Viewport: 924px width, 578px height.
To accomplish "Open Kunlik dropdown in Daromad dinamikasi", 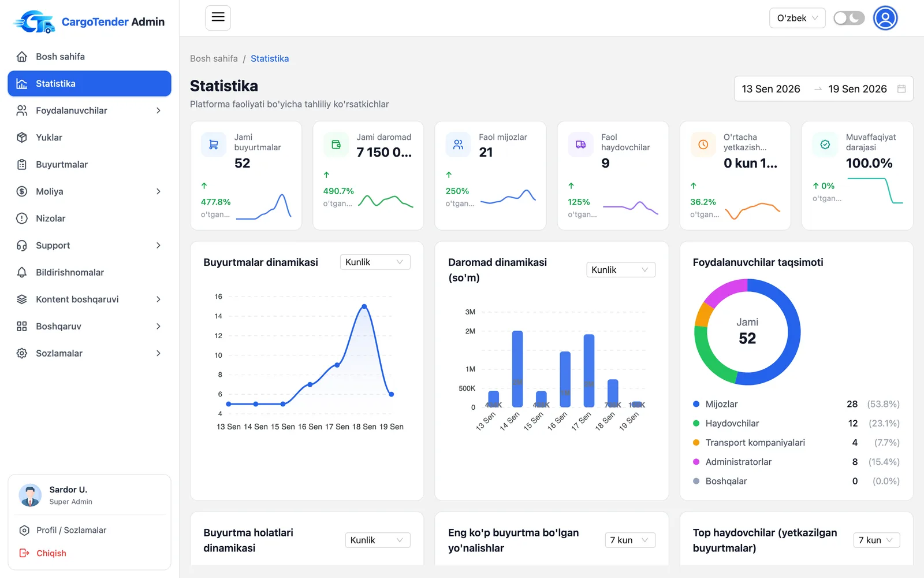I will (x=621, y=270).
